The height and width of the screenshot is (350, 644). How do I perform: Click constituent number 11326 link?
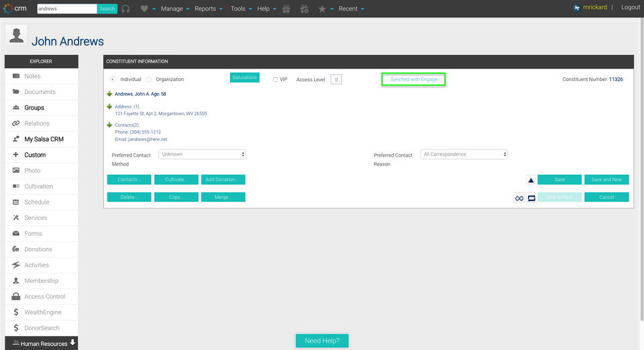pyautogui.click(x=616, y=79)
